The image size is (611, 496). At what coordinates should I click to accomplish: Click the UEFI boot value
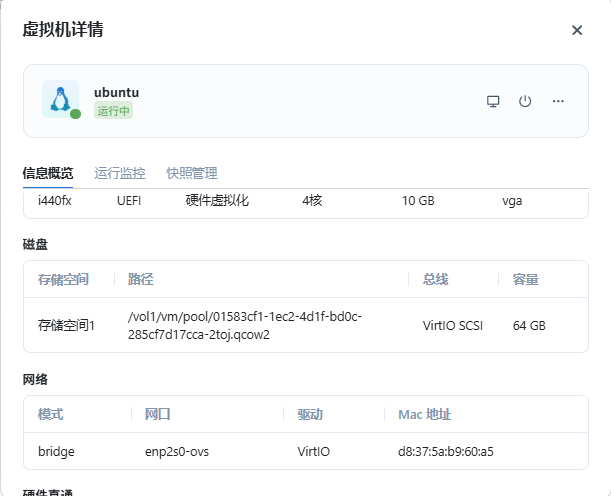tap(129, 201)
